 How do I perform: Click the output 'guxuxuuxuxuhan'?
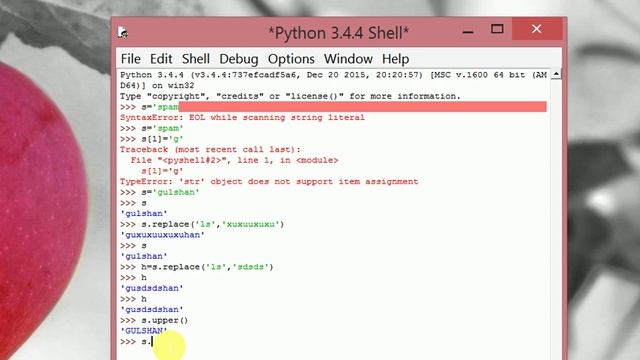(162, 235)
